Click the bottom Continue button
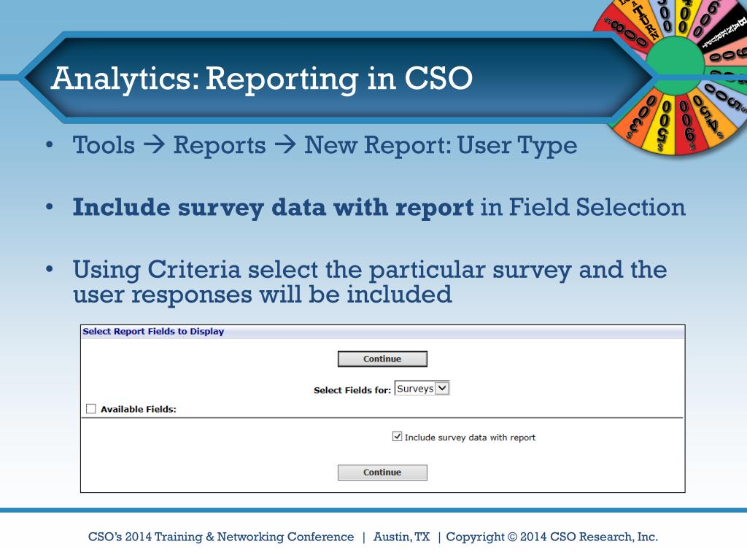 click(x=382, y=472)
